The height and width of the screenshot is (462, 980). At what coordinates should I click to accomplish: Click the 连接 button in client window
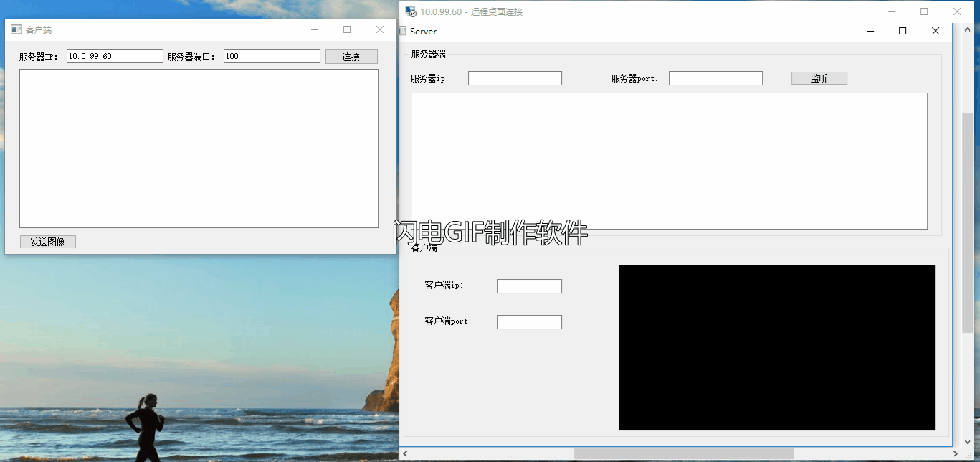pos(351,57)
